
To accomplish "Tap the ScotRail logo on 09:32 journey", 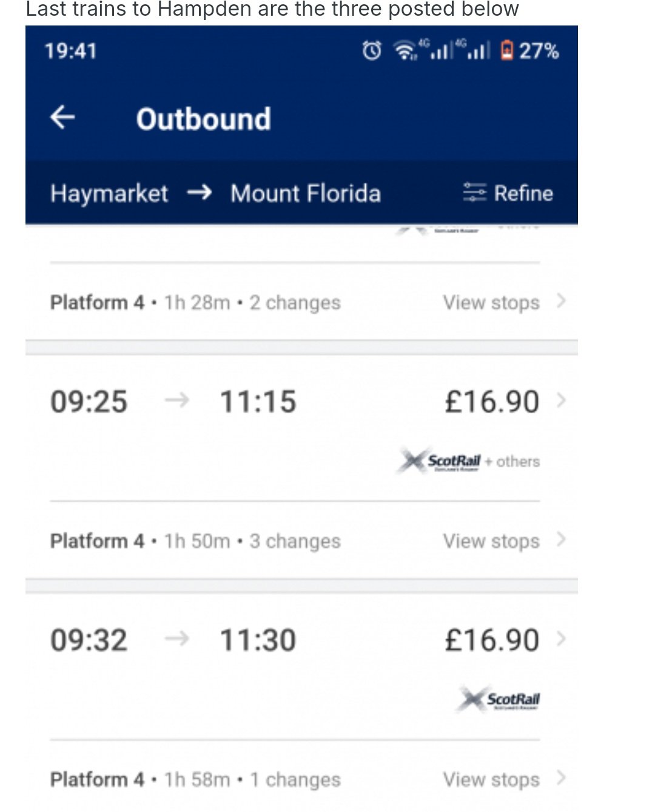I will pyautogui.click(x=499, y=699).
